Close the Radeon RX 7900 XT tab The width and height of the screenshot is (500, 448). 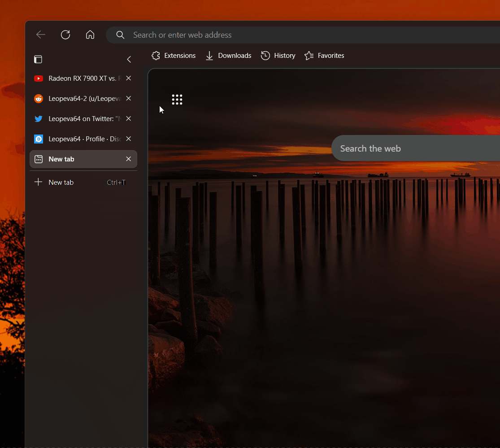point(128,78)
